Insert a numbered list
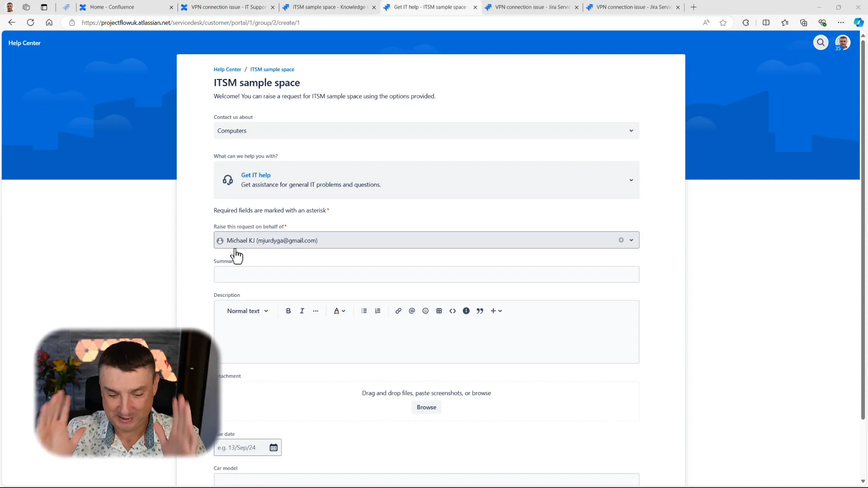The width and height of the screenshot is (868, 488). [378, 311]
